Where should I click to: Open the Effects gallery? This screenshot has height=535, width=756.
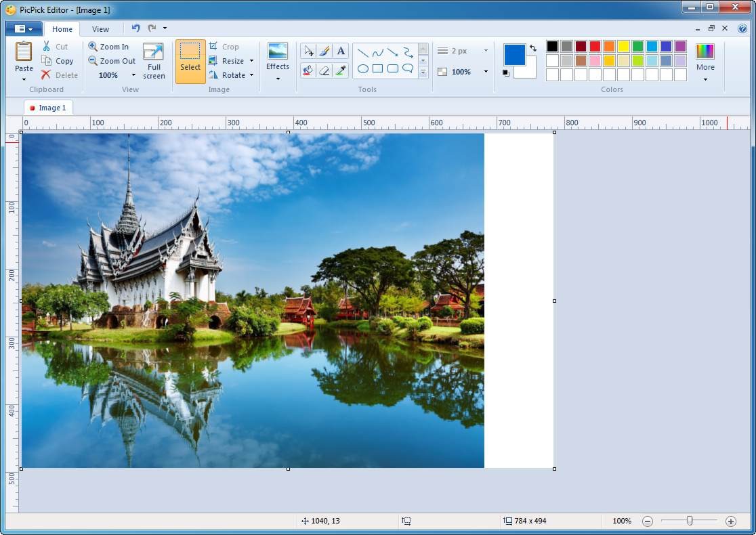(x=277, y=61)
